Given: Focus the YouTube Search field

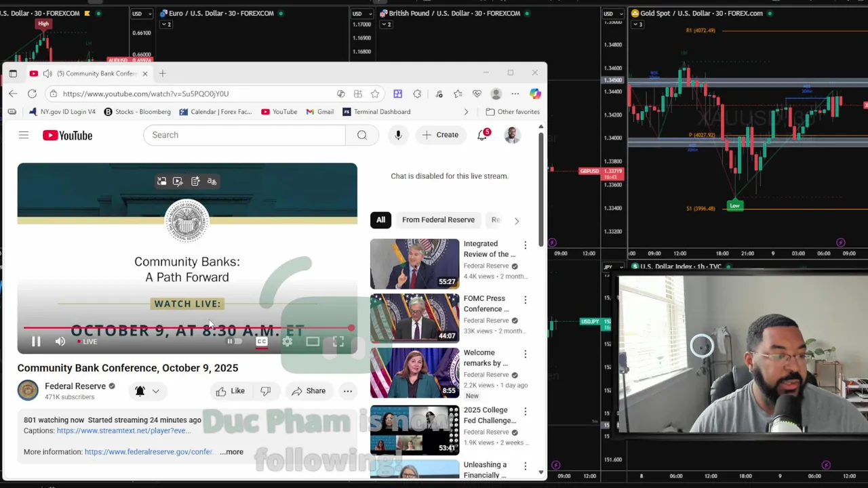Looking at the screenshot, I should tap(244, 135).
